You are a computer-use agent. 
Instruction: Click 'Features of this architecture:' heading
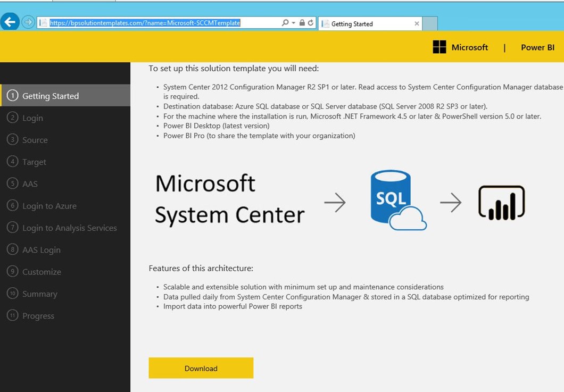[201, 268]
